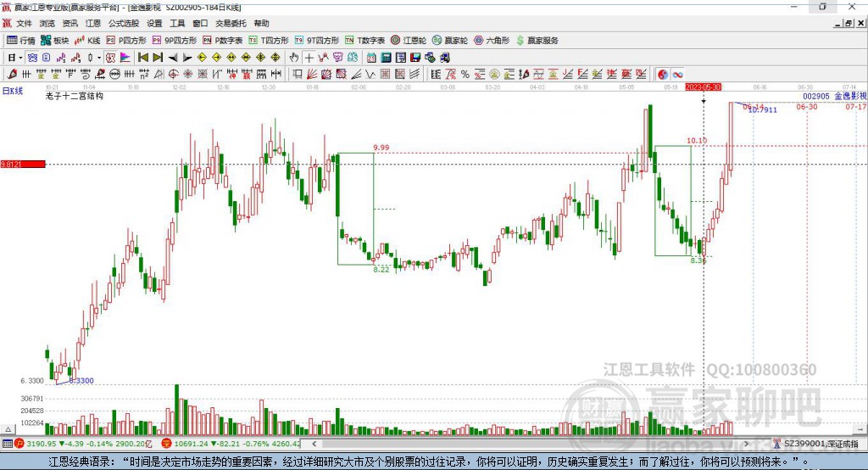Open the T数字表 number table

click(364, 41)
